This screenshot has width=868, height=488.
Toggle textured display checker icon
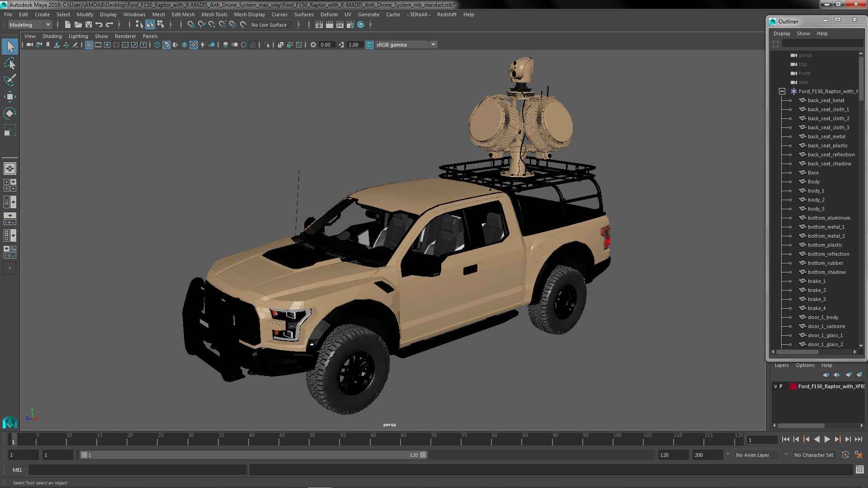click(x=193, y=45)
